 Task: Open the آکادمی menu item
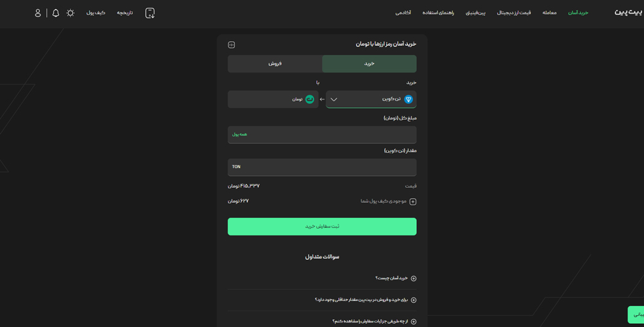(403, 13)
